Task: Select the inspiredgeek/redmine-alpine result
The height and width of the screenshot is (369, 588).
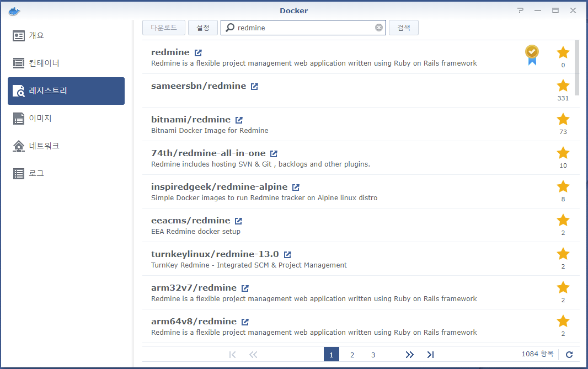Action: [x=358, y=191]
